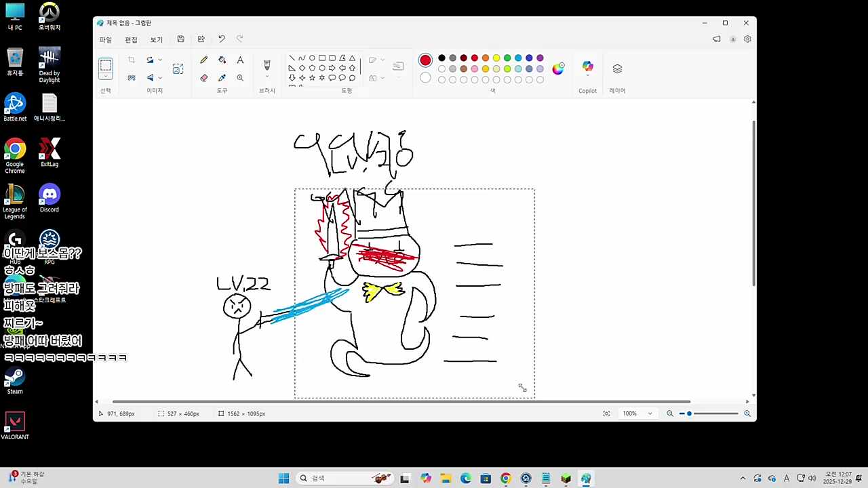Select secondary color 2 white circle

point(425,77)
